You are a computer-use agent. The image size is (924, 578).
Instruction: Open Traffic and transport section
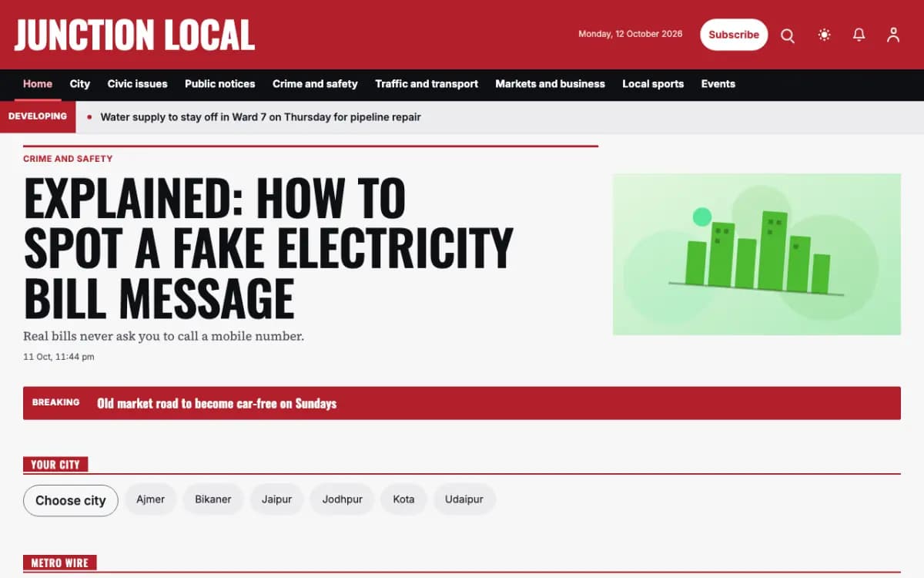point(427,84)
